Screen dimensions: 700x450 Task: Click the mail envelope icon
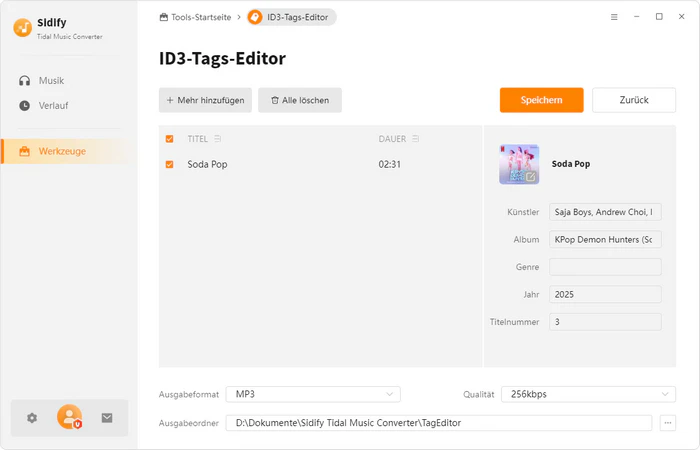click(107, 418)
